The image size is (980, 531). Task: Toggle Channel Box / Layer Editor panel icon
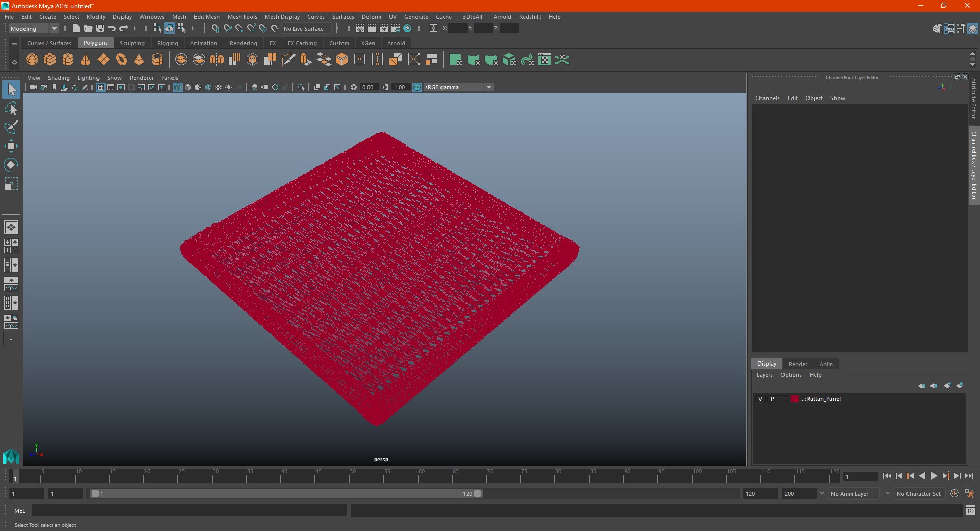tap(973, 29)
